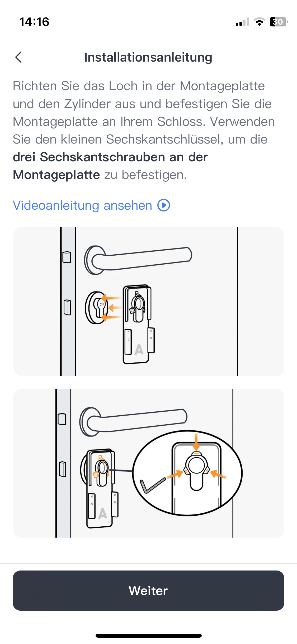297x644 pixels.
Task: Click the door handle in first illustration
Action: click(x=138, y=260)
